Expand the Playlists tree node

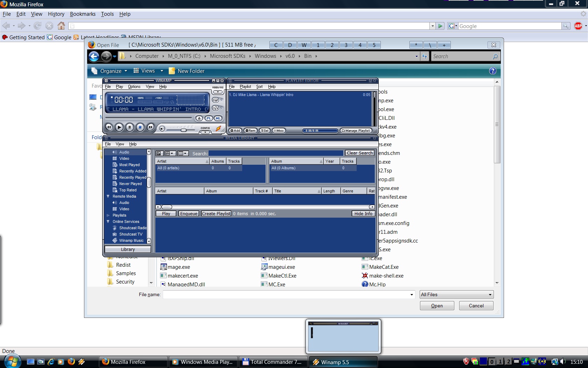[x=108, y=215]
